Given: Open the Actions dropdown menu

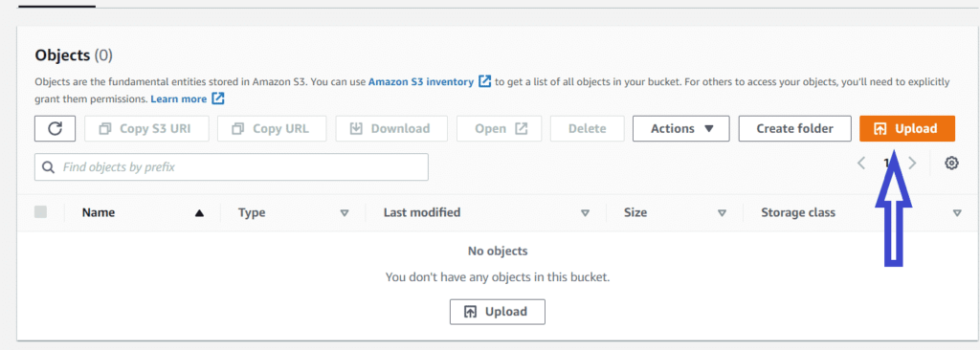Looking at the screenshot, I should point(681,129).
